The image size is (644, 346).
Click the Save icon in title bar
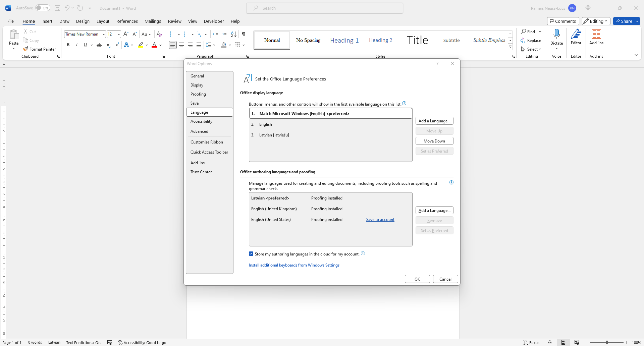(57, 8)
